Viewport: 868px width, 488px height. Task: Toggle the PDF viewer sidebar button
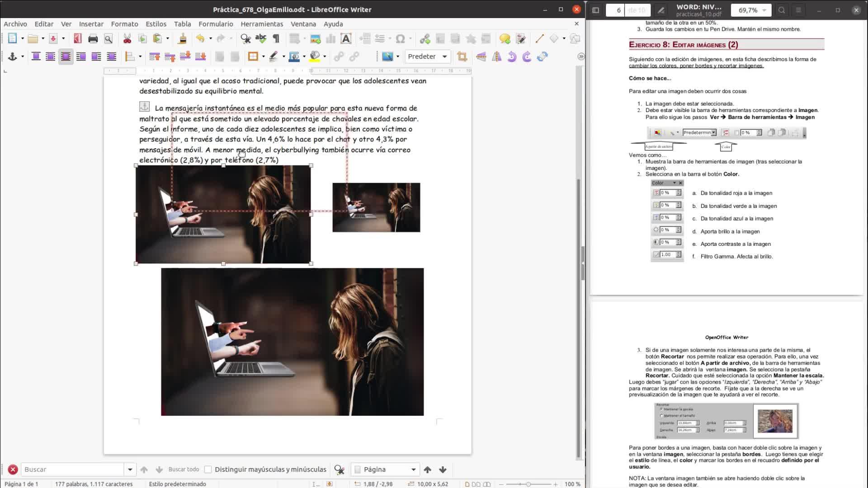pos(595,10)
